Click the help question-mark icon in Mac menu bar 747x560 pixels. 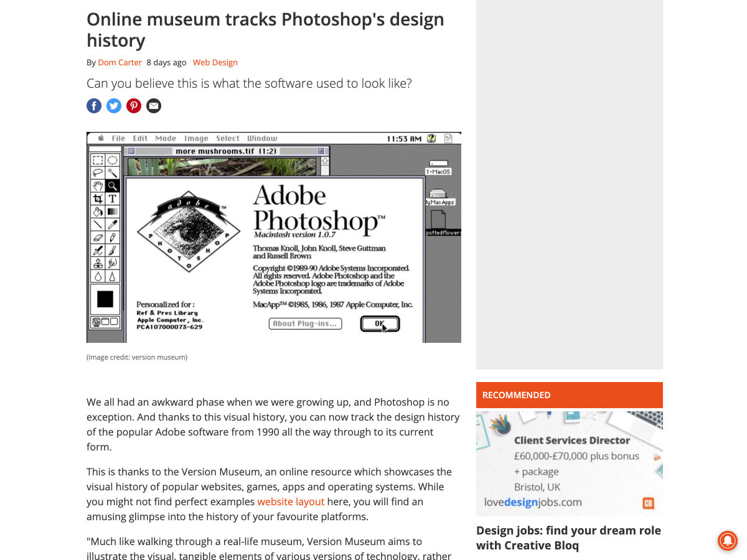point(431,138)
